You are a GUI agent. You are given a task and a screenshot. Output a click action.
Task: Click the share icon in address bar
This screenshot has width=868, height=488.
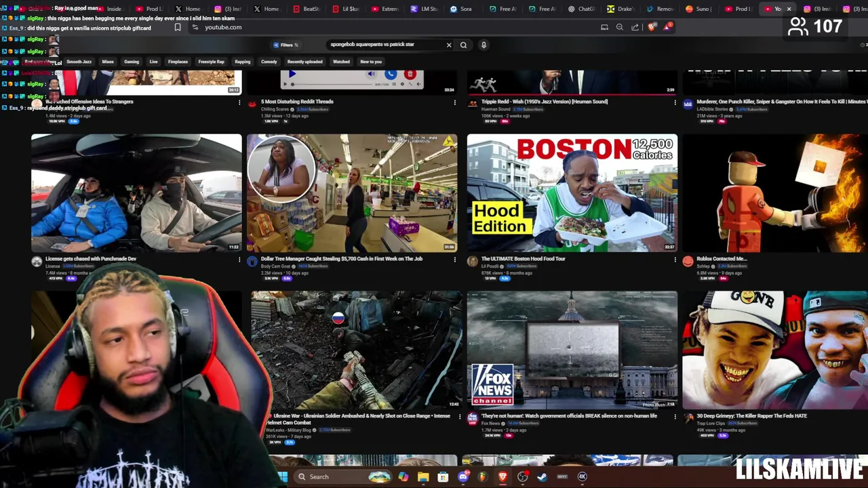click(x=635, y=27)
